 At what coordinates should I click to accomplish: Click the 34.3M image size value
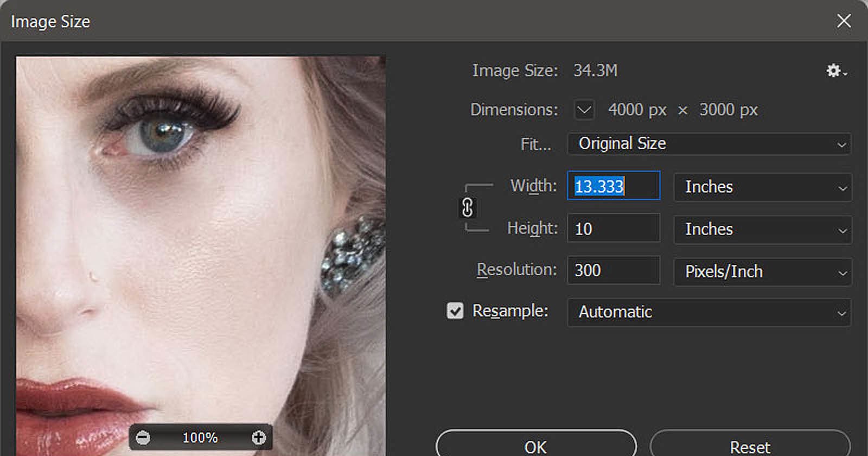(x=596, y=71)
